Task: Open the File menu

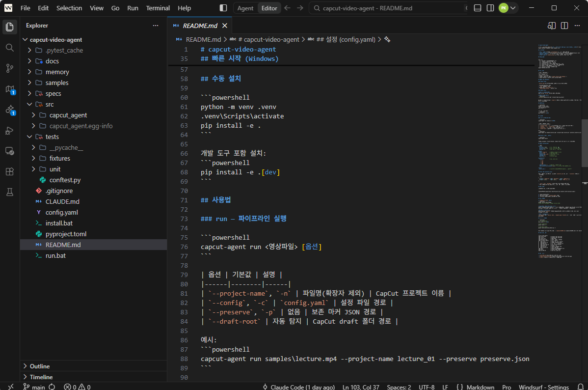Action: pos(26,8)
